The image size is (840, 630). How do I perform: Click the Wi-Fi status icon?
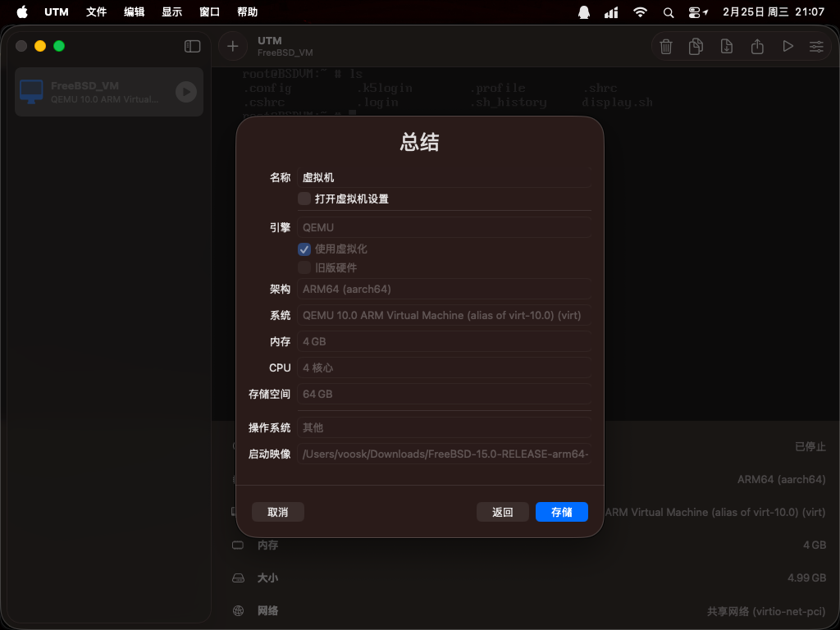640,11
